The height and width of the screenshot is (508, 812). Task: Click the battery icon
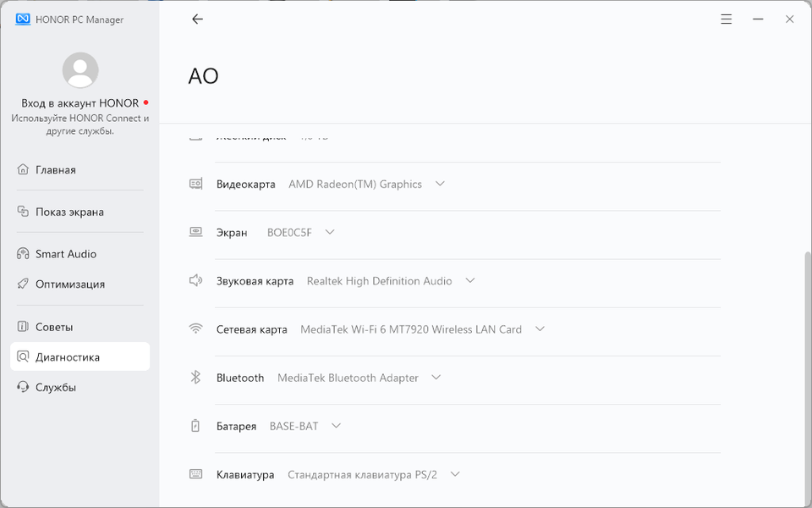click(195, 426)
